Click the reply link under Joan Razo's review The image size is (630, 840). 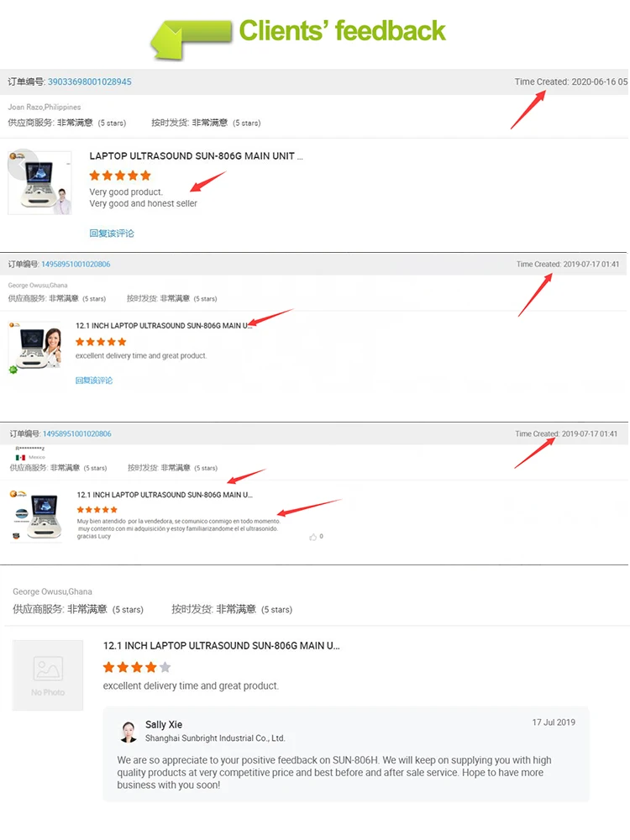point(112,234)
